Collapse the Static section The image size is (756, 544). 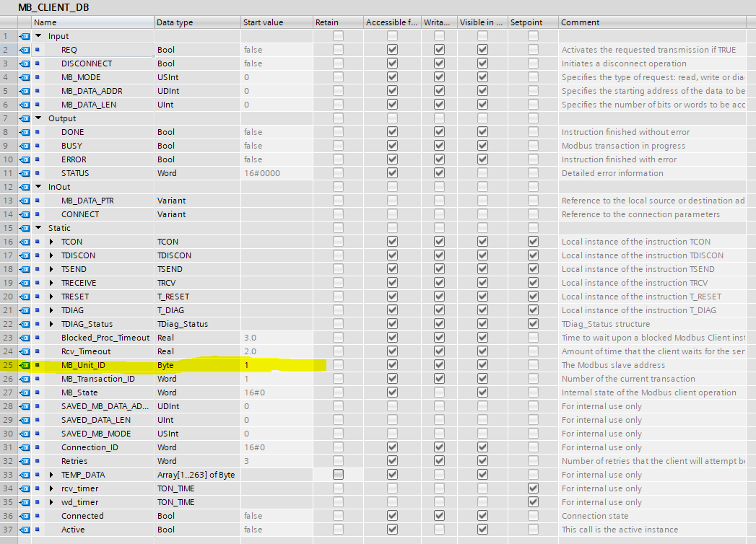[38, 228]
